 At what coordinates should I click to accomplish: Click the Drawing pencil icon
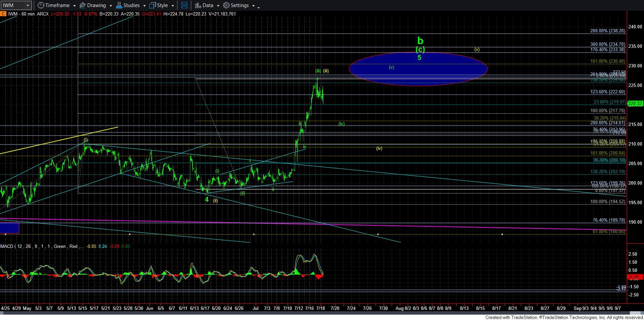82,5
